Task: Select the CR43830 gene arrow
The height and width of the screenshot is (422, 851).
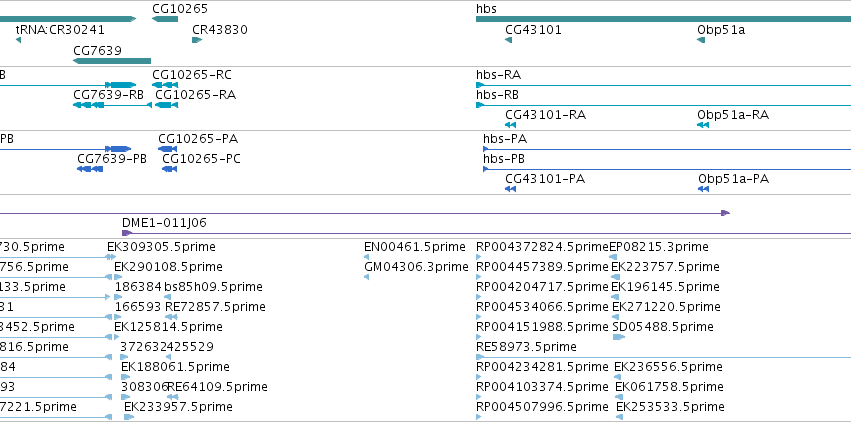Action: 197,40
